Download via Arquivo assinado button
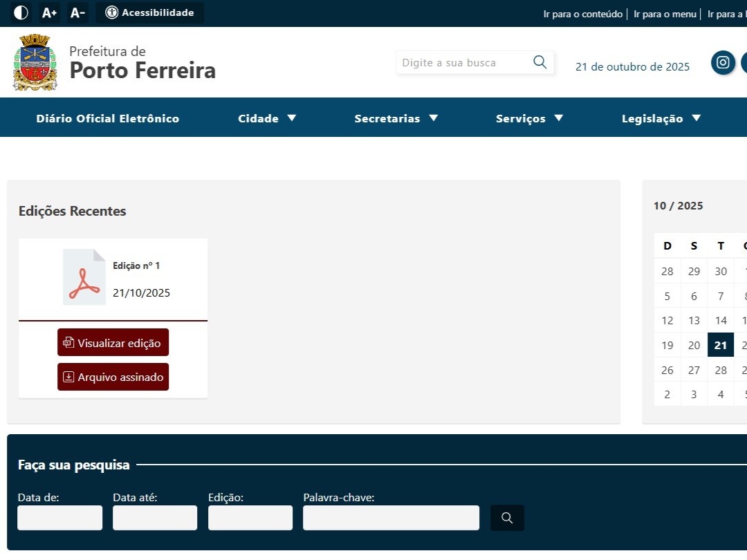 (x=113, y=377)
